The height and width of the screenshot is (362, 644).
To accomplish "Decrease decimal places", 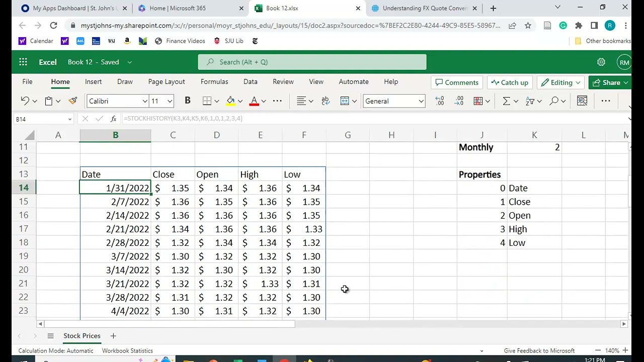I will pyautogui.click(x=459, y=101).
